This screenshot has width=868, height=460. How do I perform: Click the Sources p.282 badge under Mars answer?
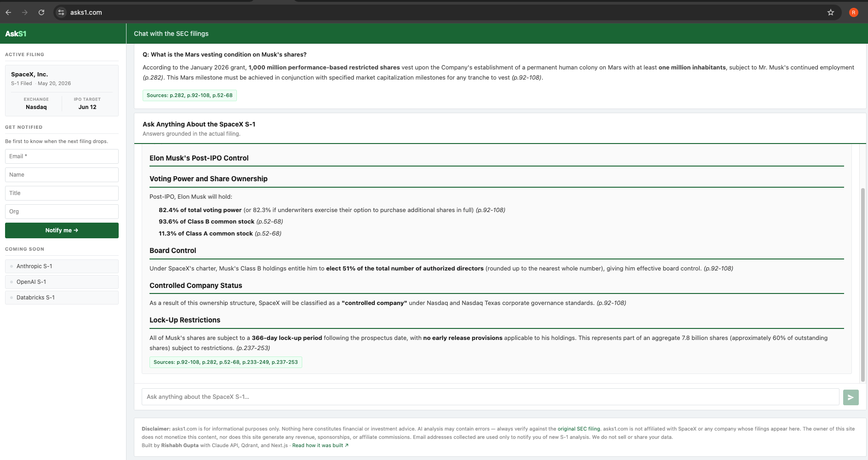[190, 95]
